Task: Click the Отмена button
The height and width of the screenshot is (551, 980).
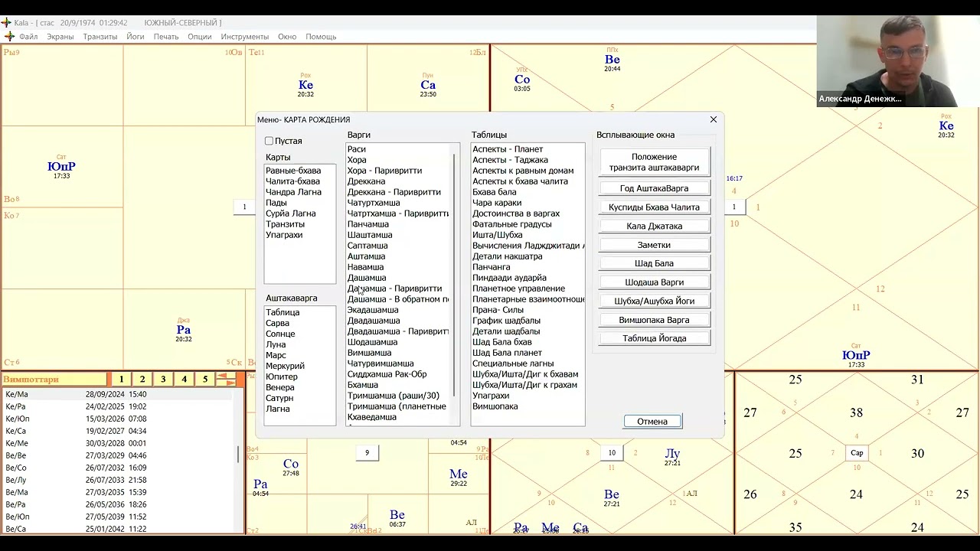Action: [x=652, y=422]
